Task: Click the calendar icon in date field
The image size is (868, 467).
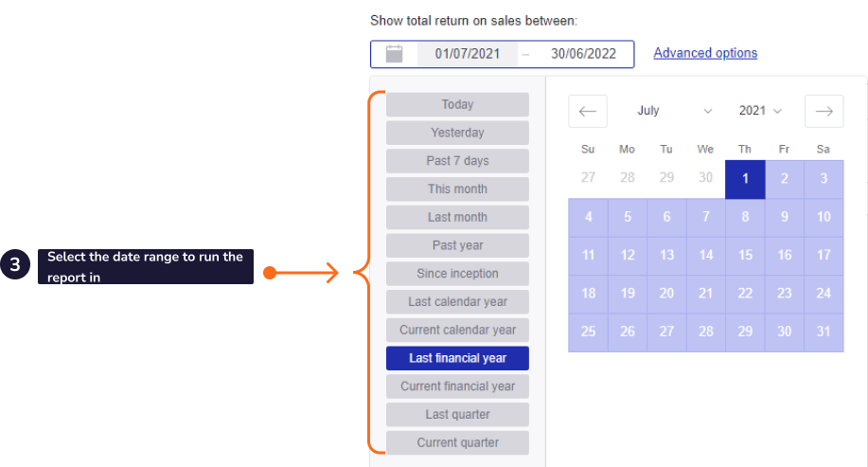Action: [395, 54]
